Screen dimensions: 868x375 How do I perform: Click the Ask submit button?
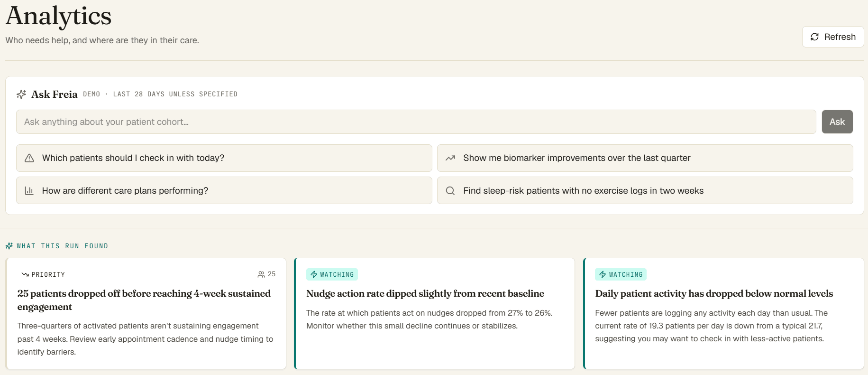pyautogui.click(x=837, y=122)
